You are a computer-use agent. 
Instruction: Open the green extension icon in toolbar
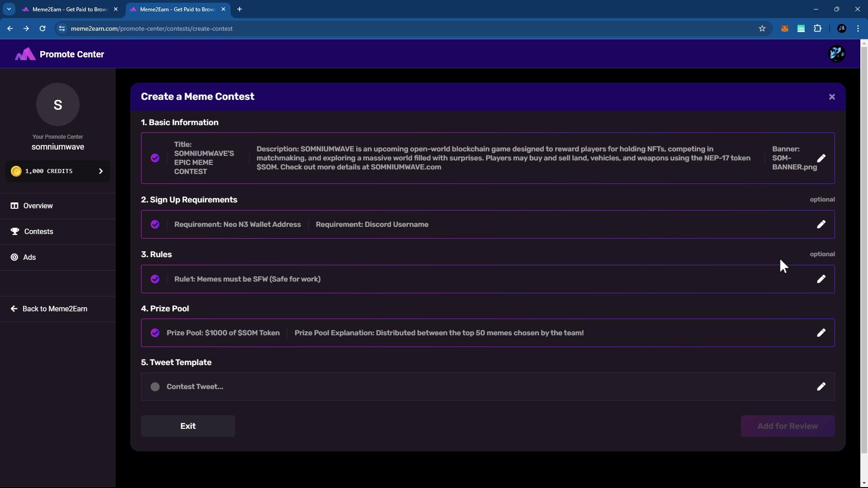click(801, 28)
